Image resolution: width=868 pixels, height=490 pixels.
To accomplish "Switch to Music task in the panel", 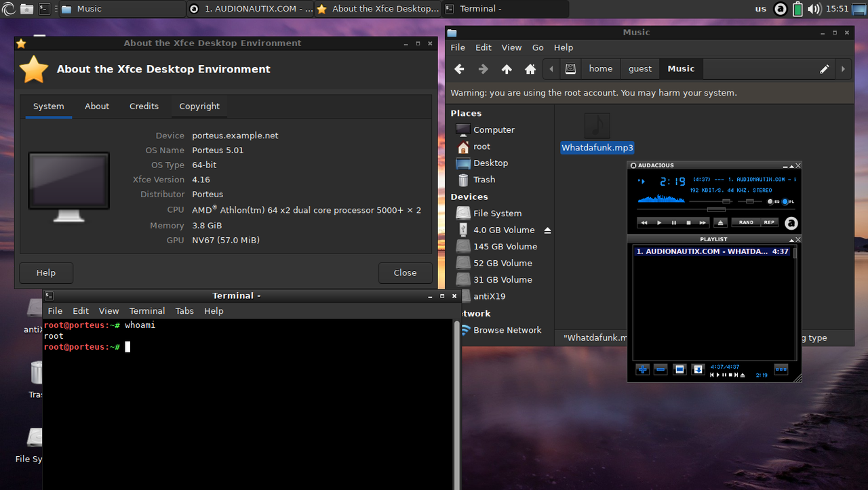I will [122, 9].
